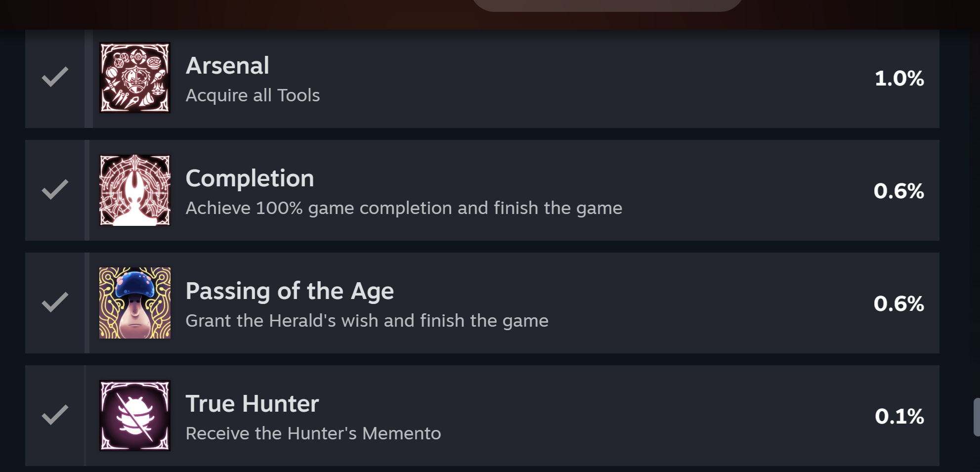980x472 pixels.
Task: Click the 1.0% rarity value for Arsenal
Action: (899, 79)
